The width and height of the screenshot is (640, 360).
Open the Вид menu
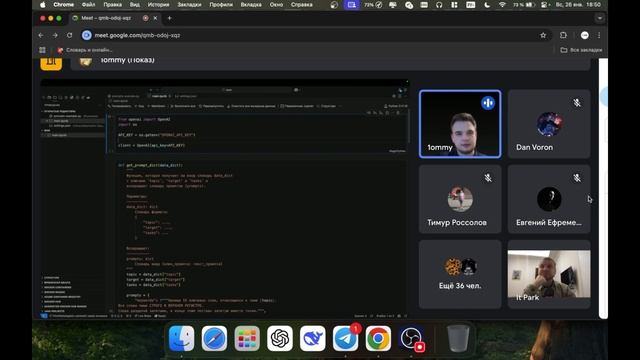pos(135,5)
